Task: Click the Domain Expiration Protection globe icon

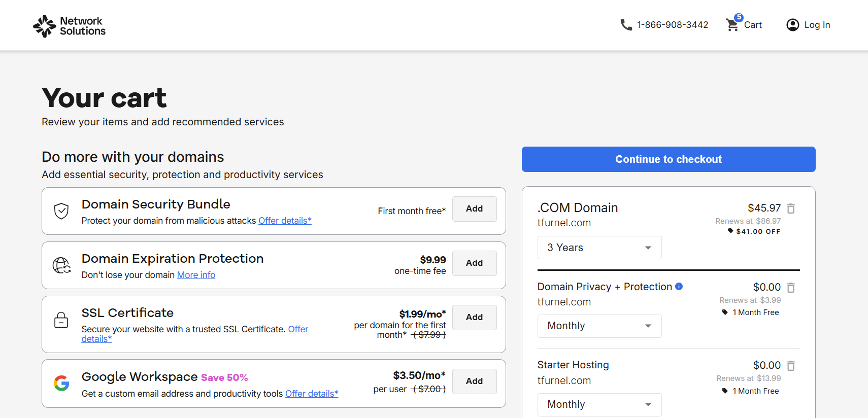Action: click(61, 265)
